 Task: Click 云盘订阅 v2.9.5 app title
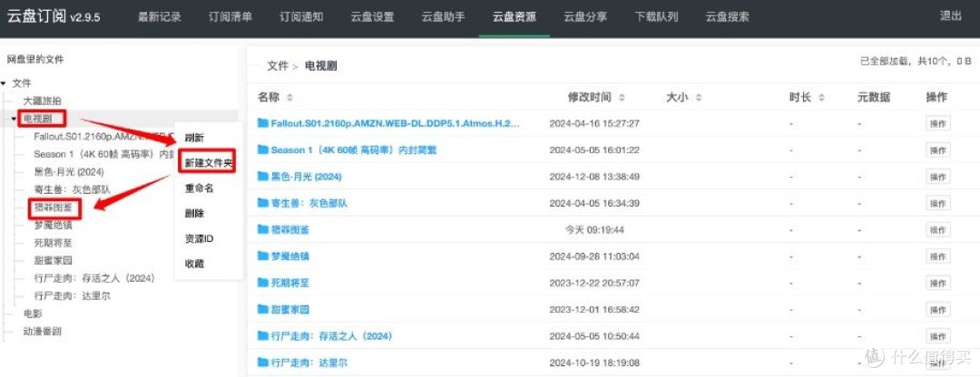(54, 17)
